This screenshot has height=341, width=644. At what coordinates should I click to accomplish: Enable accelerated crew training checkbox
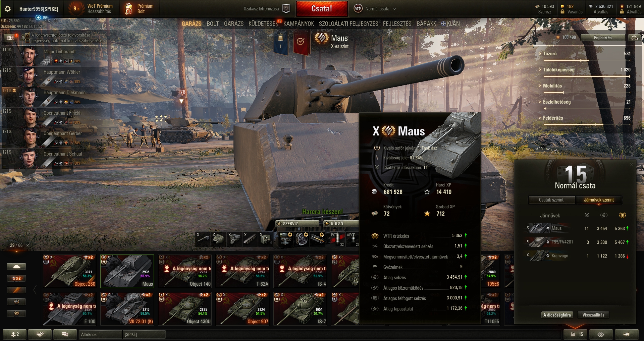pos(28,35)
